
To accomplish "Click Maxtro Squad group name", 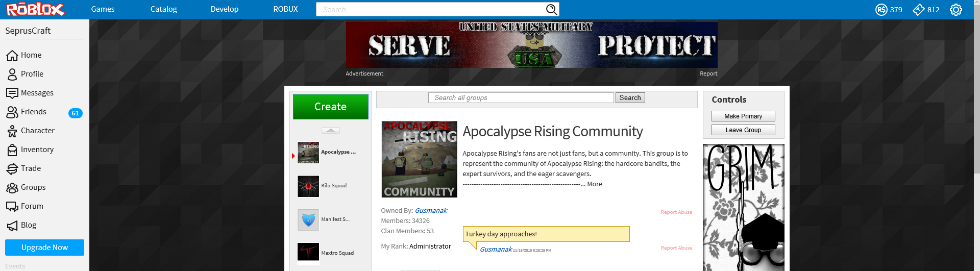I will tap(337, 253).
